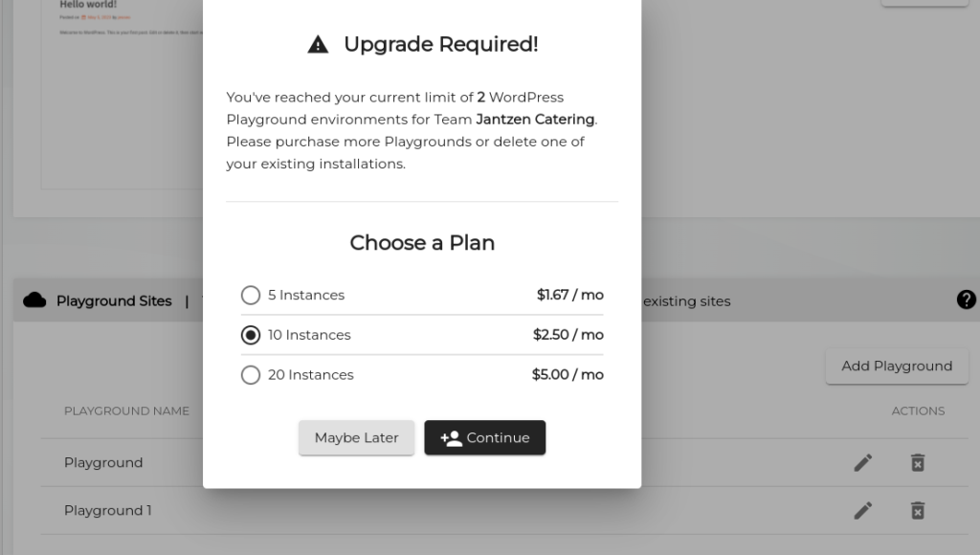Open the Hello world! post title
The height and width of the screenshot is (555, 980).
pos(89,5)
